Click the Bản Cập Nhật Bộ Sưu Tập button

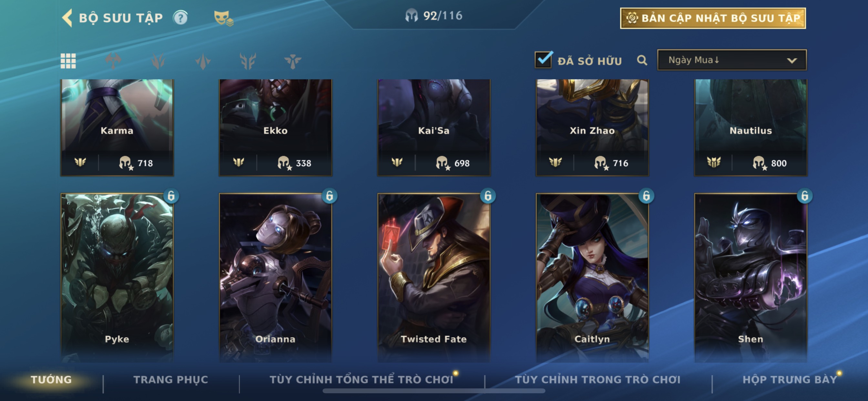(x=713, y=18)
